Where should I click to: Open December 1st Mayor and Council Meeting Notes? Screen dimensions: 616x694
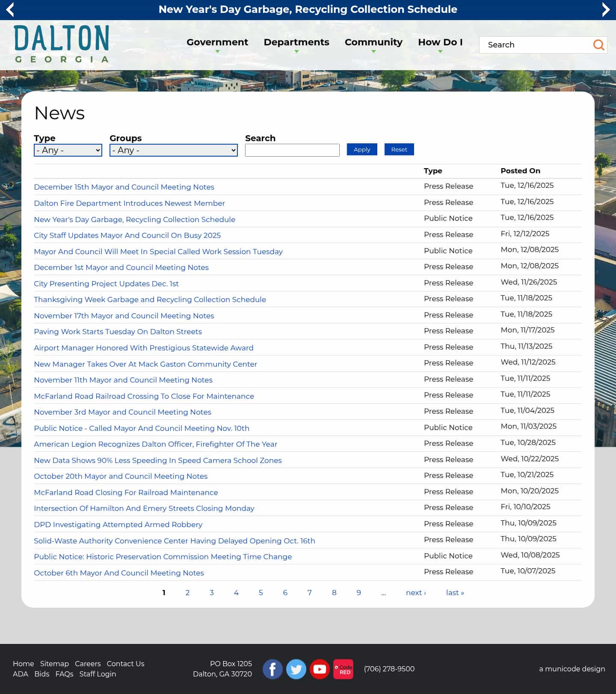[x=121, y=267]
